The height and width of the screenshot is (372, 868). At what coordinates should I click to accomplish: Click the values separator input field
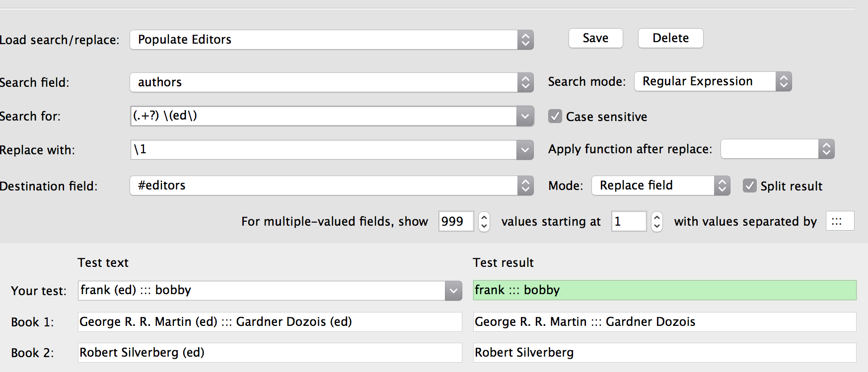840,221
